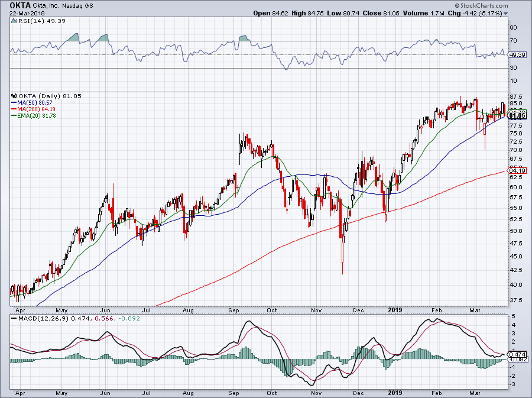This screenshot has width=532, height=398.
Task: Click the '70.0' price axis label
Action: (x=515, y=150)
